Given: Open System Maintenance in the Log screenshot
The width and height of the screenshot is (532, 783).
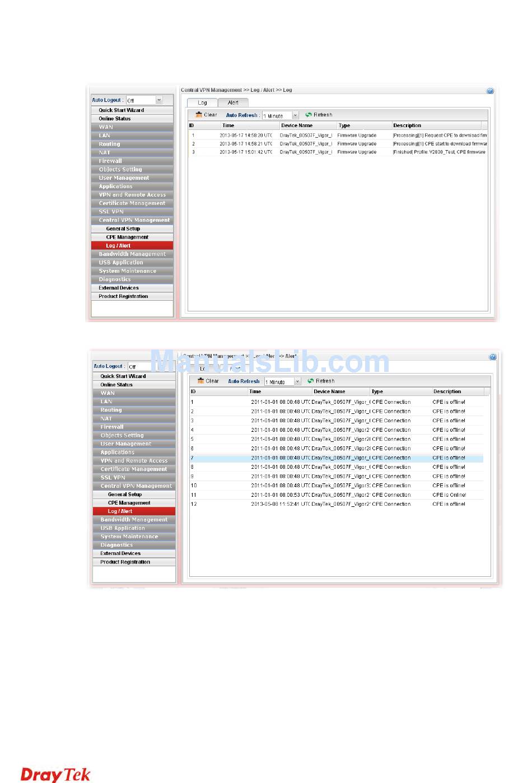Looking at the screenshot, I should point(132,271).
